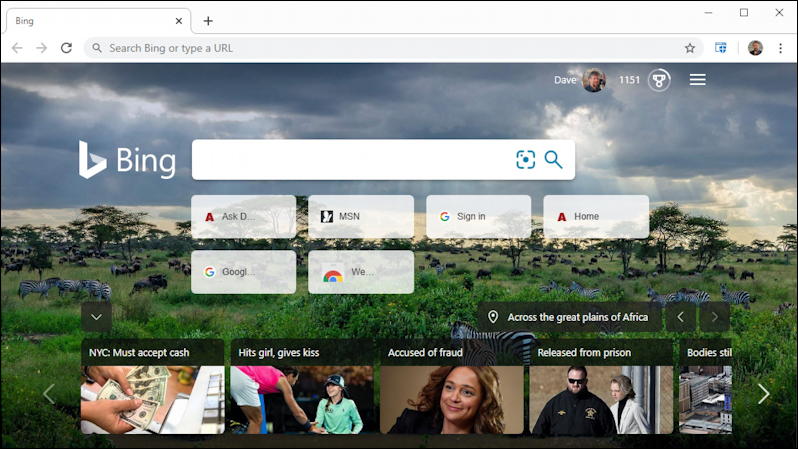Open the extension icon beside the star
The image size is (798, 449).
(x=721, y=48)
